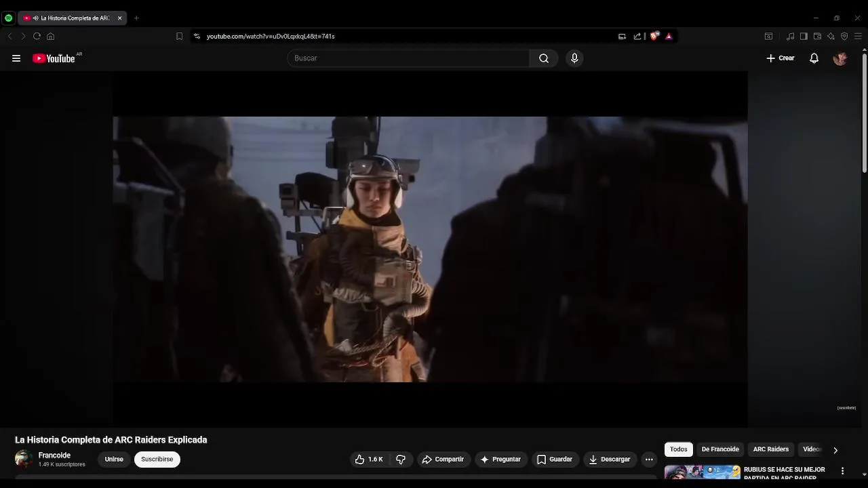
Task: Open options menu for RUBIUS video
Action: [843, 471]
